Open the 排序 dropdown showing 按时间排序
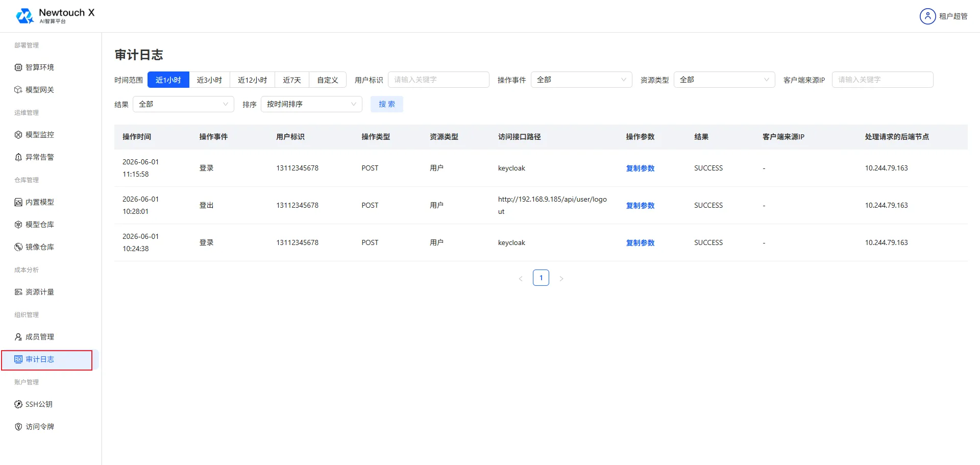The height and width of the screenshot is (465, 980). click(311, 104)
